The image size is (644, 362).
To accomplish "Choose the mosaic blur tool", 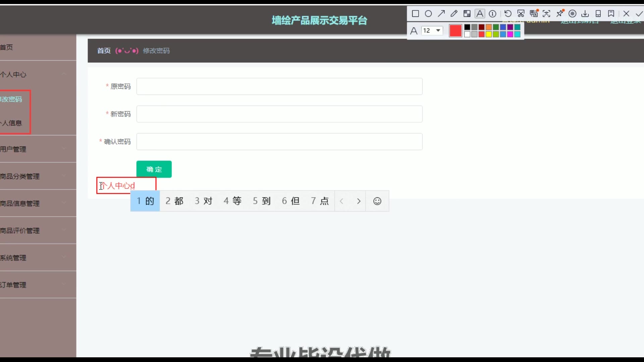I will click(467, 14).
